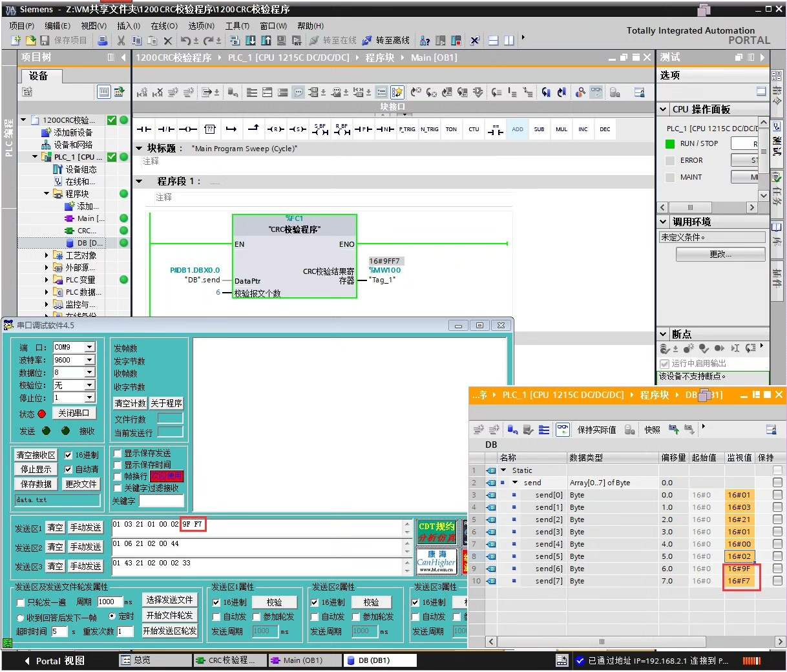The width and height of the screenshot is (787, 672).
Task: Collapse the CPU 操作面板 section
Action: (x=663, y=109)
